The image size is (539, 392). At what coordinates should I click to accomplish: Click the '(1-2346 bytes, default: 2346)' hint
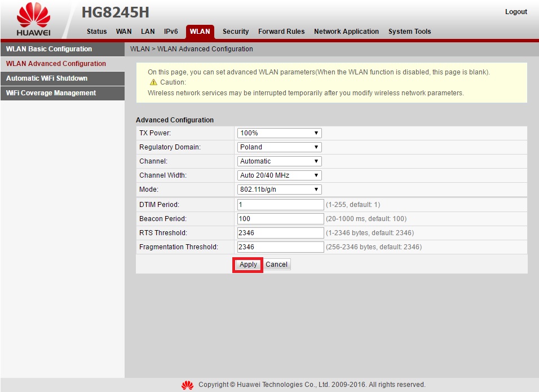370,233
